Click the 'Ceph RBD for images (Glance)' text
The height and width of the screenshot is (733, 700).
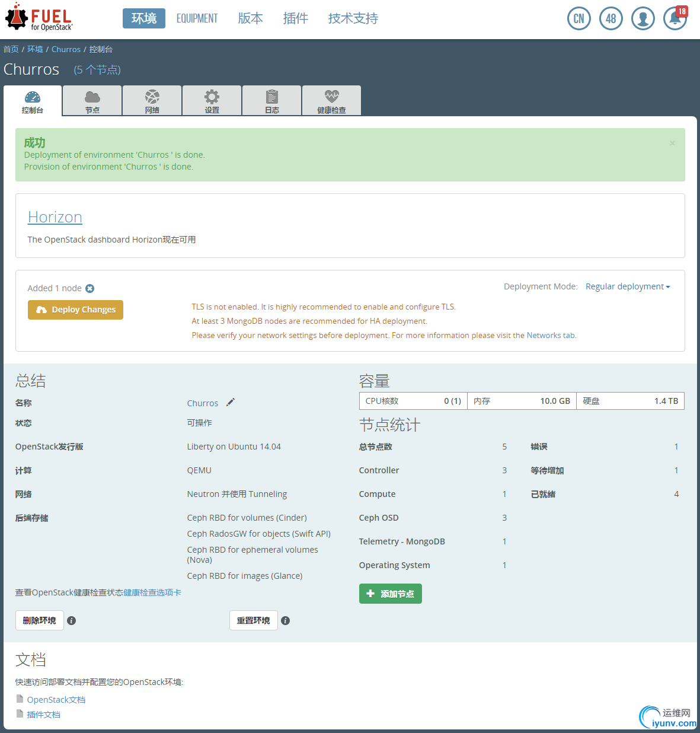click(244, 576)
